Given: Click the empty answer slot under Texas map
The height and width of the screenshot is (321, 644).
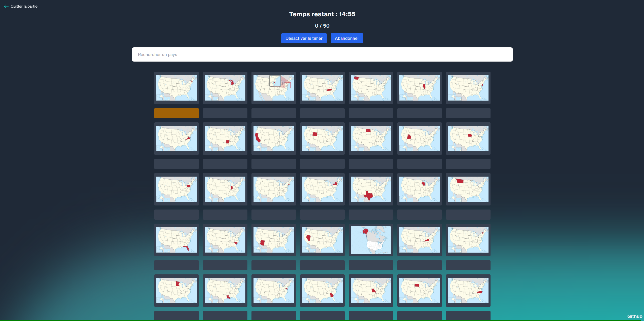Looking at the screenshot, I should click(371, 215).
